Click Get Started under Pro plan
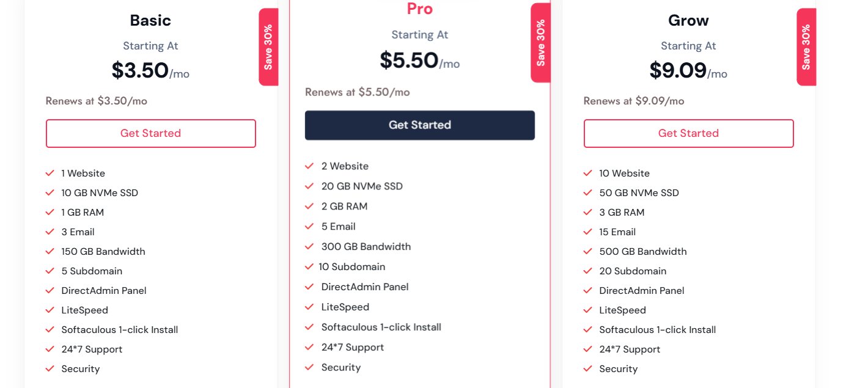The image size is (868, 388). coord(420,125)
